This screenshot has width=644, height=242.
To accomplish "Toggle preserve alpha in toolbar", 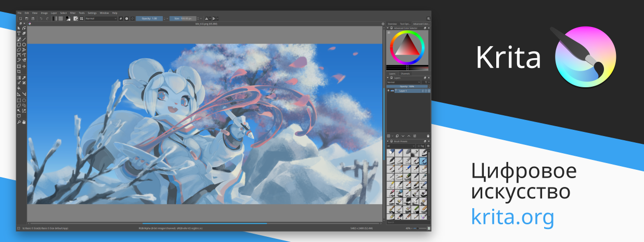I will pos(126,19).
